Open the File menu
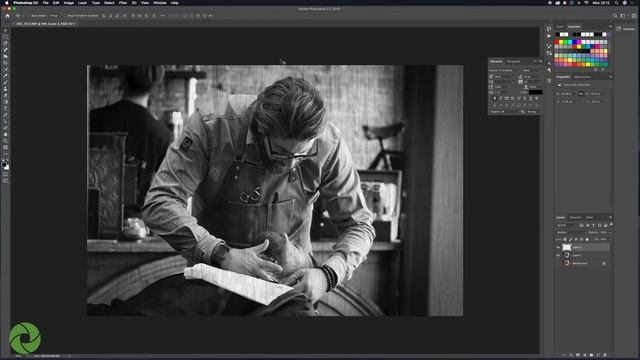 (45, 3)
